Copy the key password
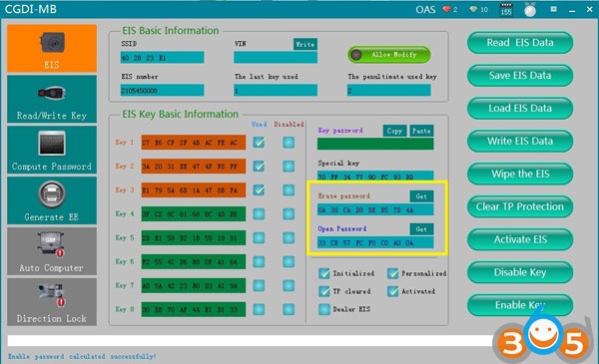599x364 pixels. click(394, 131)
